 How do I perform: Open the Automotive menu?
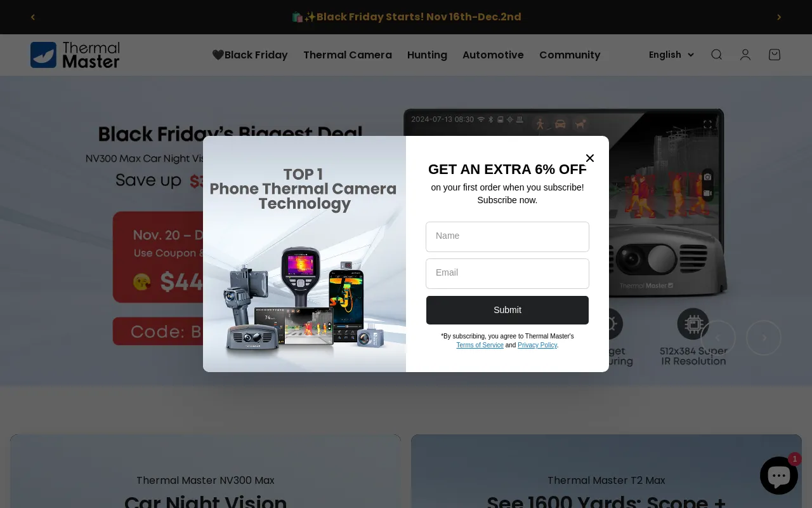click(x=493, y=55)
